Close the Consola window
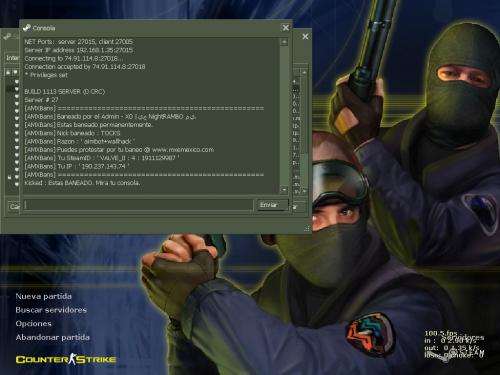 (x=286, y=28)
